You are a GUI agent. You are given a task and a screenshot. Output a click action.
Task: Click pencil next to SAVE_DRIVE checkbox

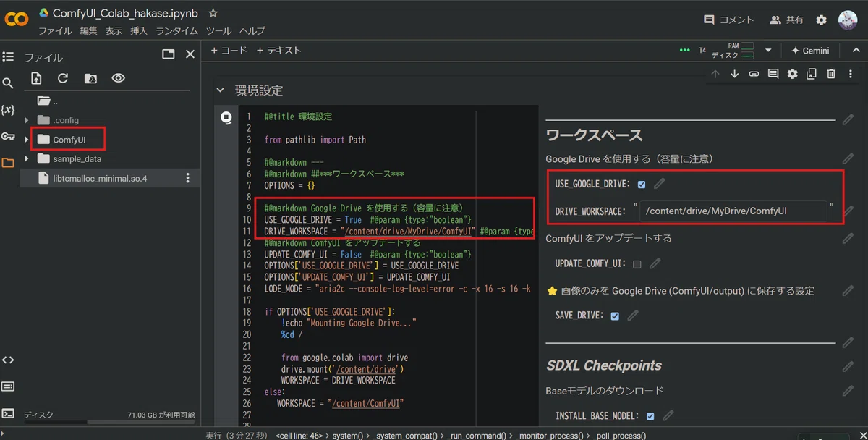click(x=633, y=316)
